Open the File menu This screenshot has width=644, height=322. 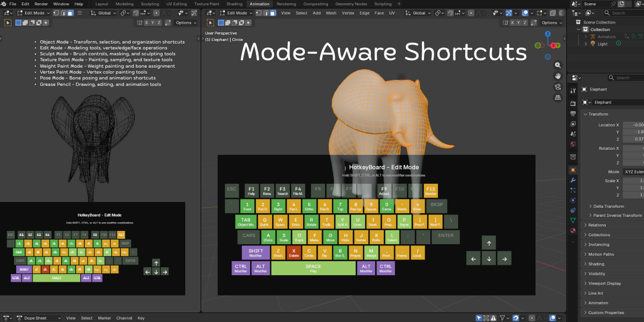tap(12, 4)
